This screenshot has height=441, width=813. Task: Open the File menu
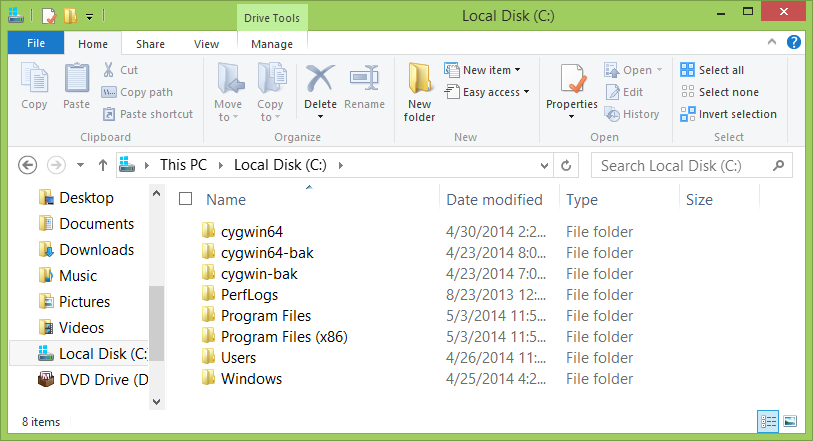coord(36,43)
